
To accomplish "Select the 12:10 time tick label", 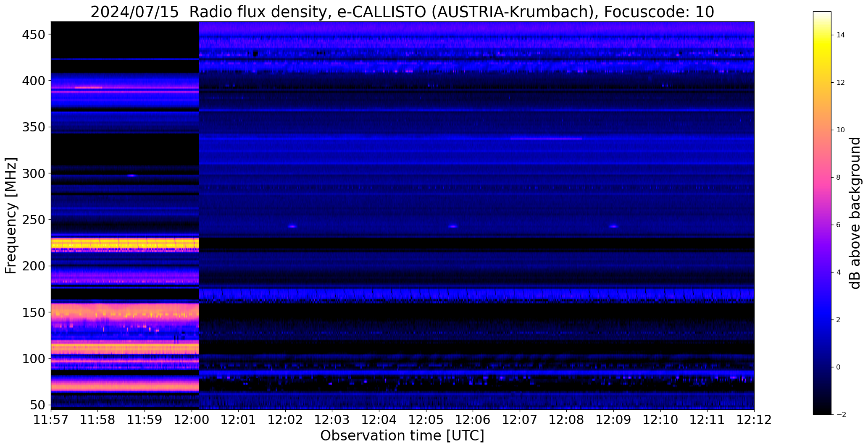I will [660, 419].
